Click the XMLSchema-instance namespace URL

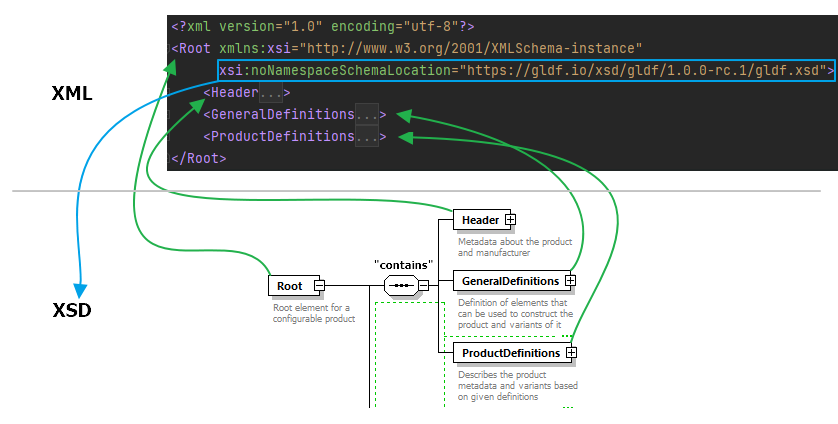pos(470,48)
